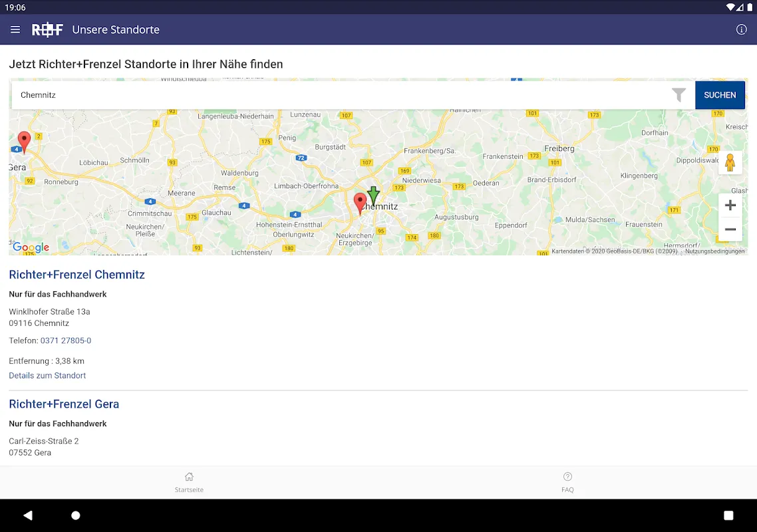Open Richter+Frenzel Chemnitz heading

[x=76, y=275]
